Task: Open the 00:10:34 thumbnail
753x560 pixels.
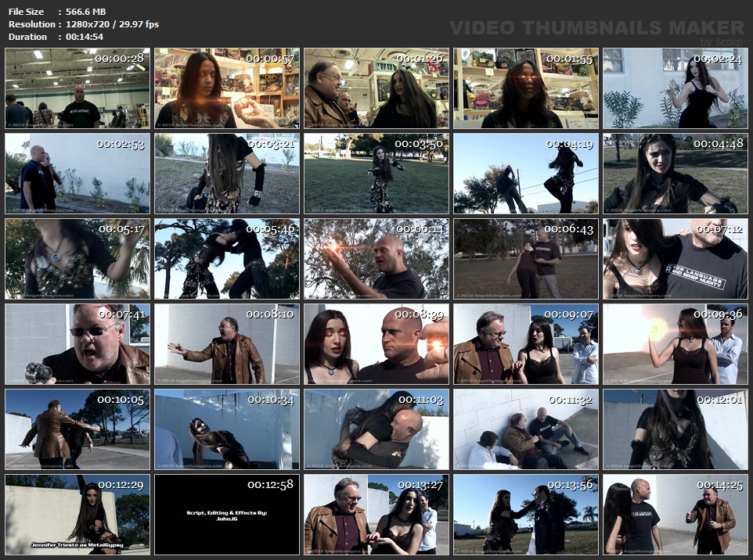Action: pos(227,429)
